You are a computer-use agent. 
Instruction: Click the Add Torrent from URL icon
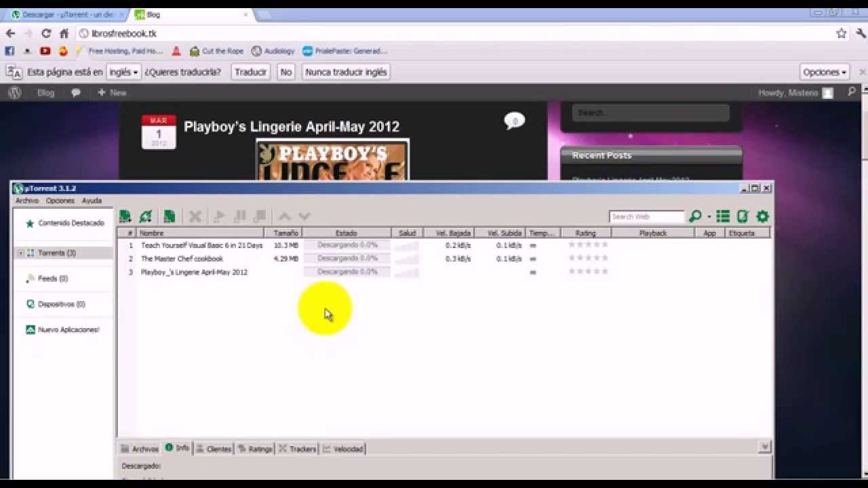pos(145,216)
